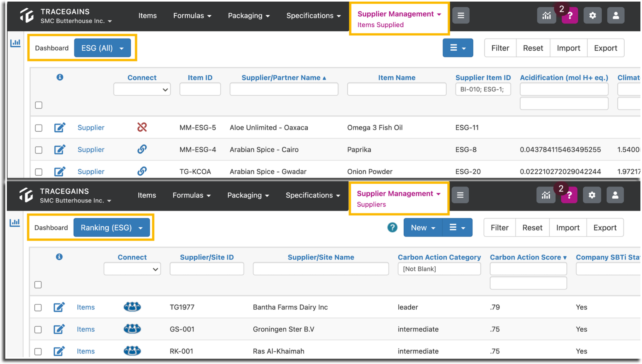The height and width of the screenshot is (364, 642).
Task: Select the checkbox for the MM-ESG-4 row
Action: (x=39, y=150)
